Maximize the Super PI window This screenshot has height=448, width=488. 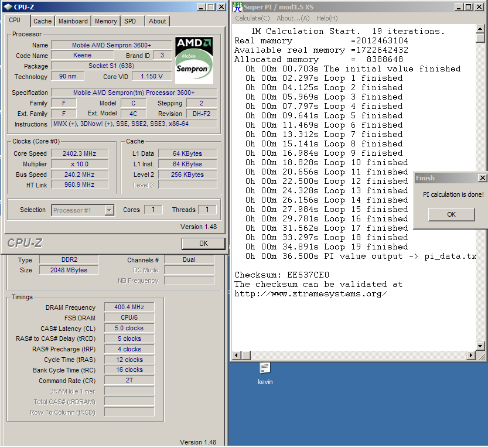point(468,7)
